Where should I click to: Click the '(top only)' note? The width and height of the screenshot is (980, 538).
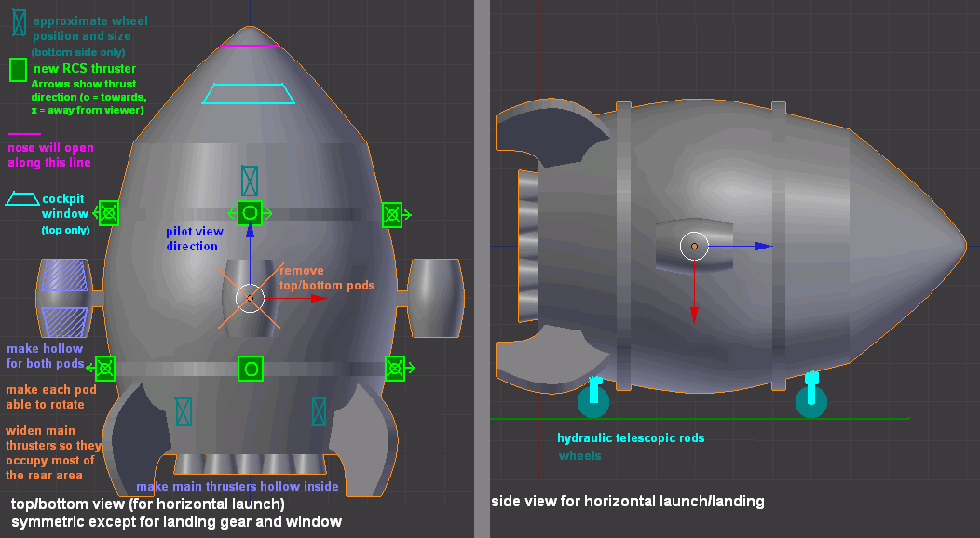pyautogui.click(x=65, y=230)
